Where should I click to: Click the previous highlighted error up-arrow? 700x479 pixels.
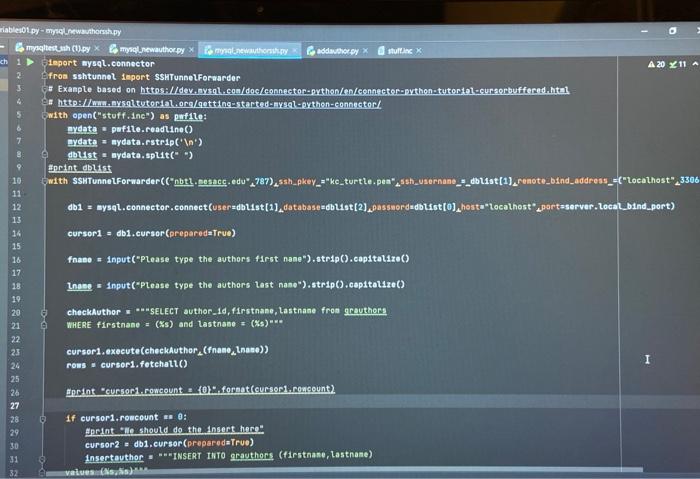coord(695,64)
